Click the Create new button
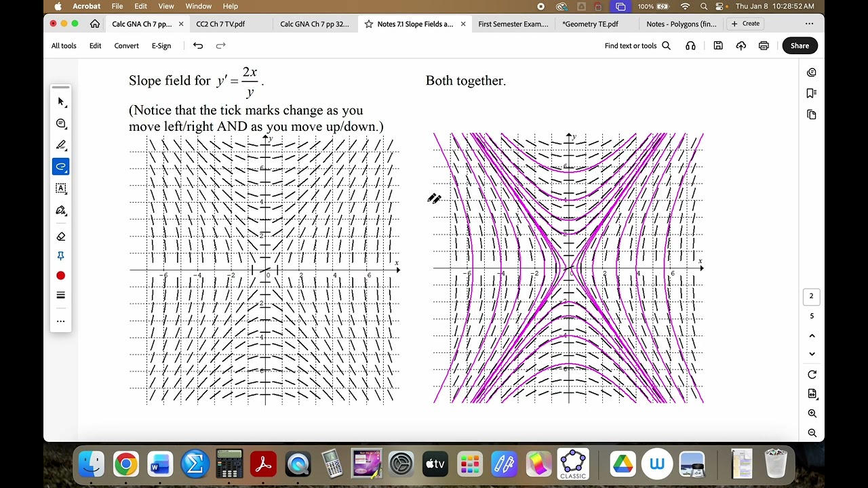 [745, 24]
